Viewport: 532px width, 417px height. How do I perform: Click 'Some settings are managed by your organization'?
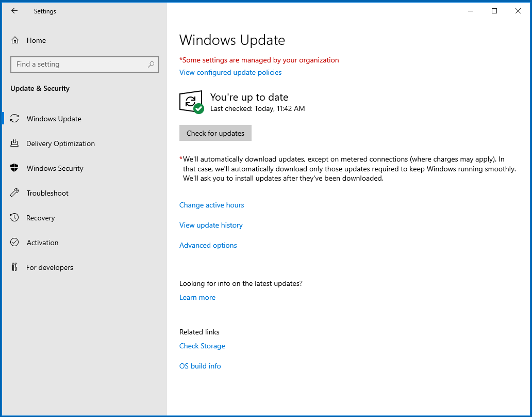click(x=260, y=60)
